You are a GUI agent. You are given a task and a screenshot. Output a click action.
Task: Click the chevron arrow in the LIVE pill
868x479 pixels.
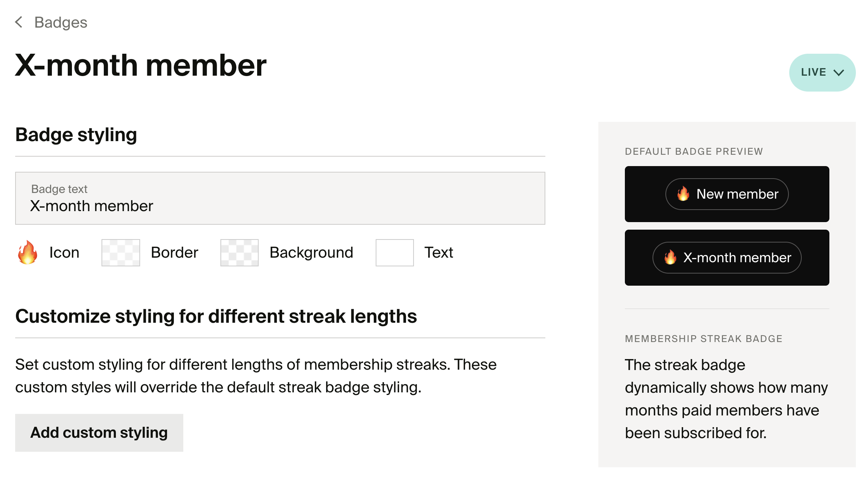tap(839, 73)
